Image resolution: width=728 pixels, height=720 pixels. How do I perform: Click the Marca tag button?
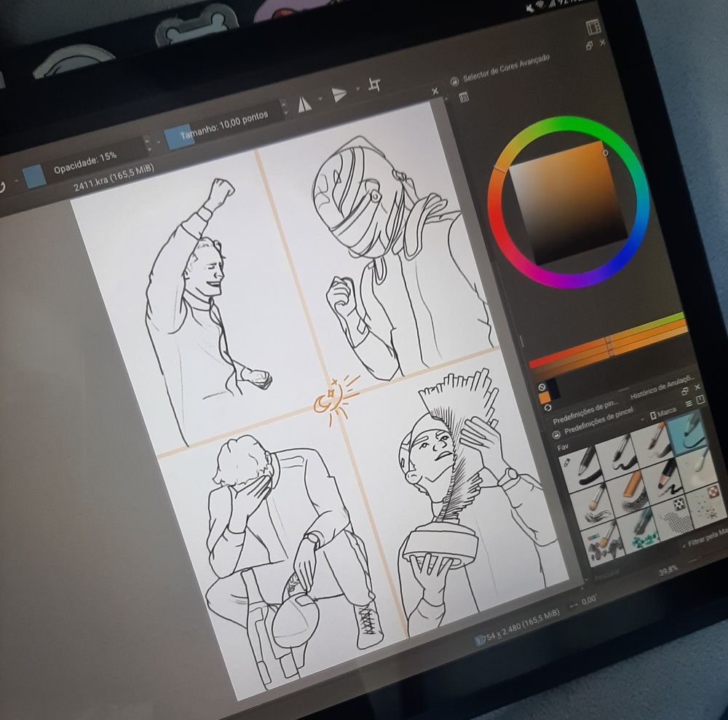click(x=663, y=413)
